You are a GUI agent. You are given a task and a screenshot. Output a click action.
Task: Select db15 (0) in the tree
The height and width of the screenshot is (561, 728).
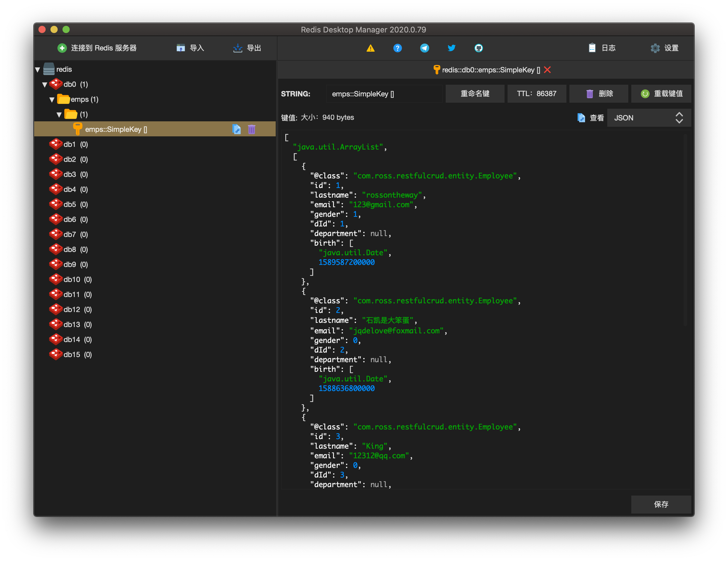coord(78,354)
